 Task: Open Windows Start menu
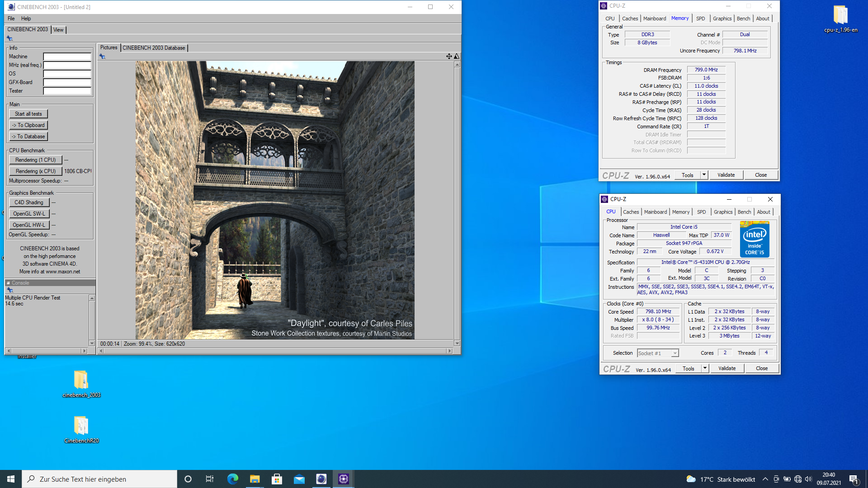[11, 479]
